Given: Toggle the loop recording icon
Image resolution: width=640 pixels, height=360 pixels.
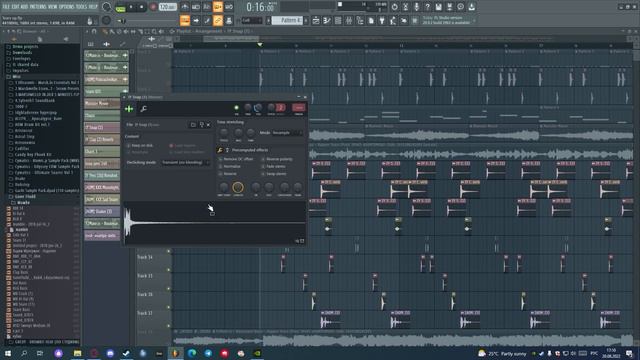Looking at the screenshot, I should (x=229, y=7).
